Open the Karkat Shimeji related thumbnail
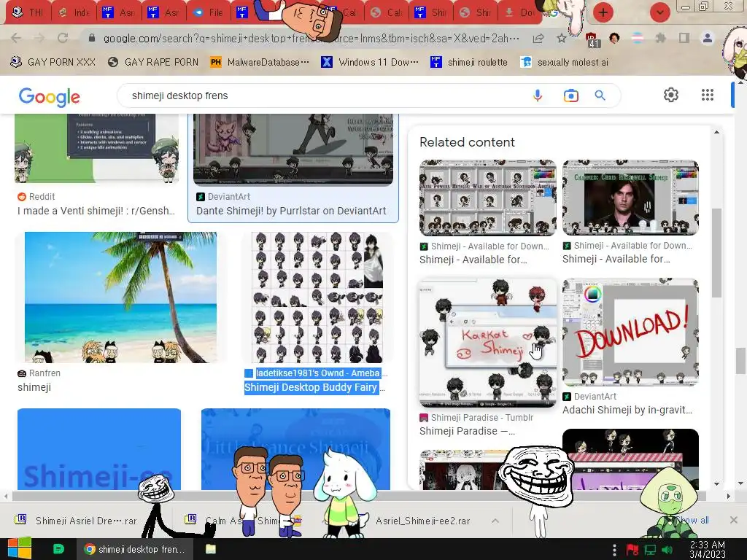Viewport: 747px width, 560px height. point(487,343)
